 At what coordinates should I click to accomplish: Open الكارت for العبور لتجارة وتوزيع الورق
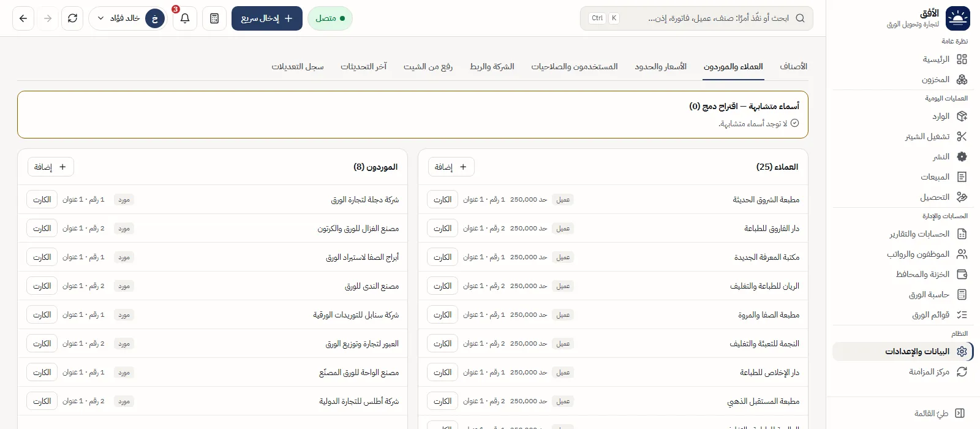(x=42, y=343)
